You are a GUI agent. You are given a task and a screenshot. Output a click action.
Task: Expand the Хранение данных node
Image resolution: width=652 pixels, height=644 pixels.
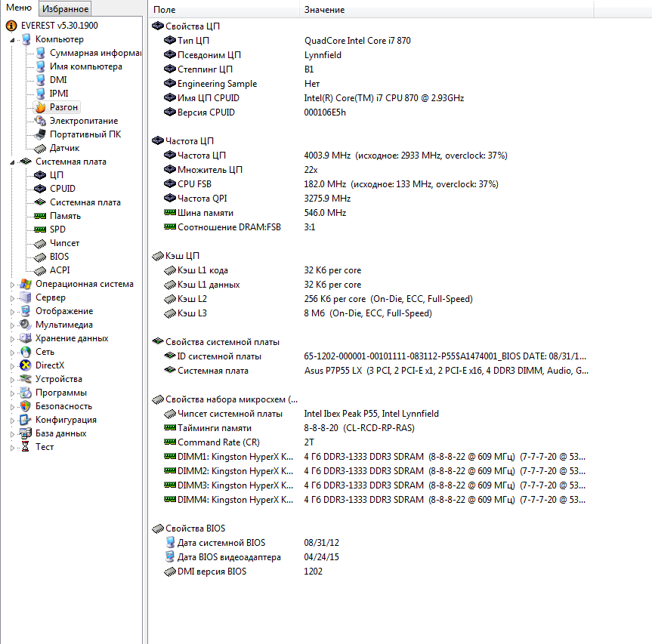coord(13,339)
